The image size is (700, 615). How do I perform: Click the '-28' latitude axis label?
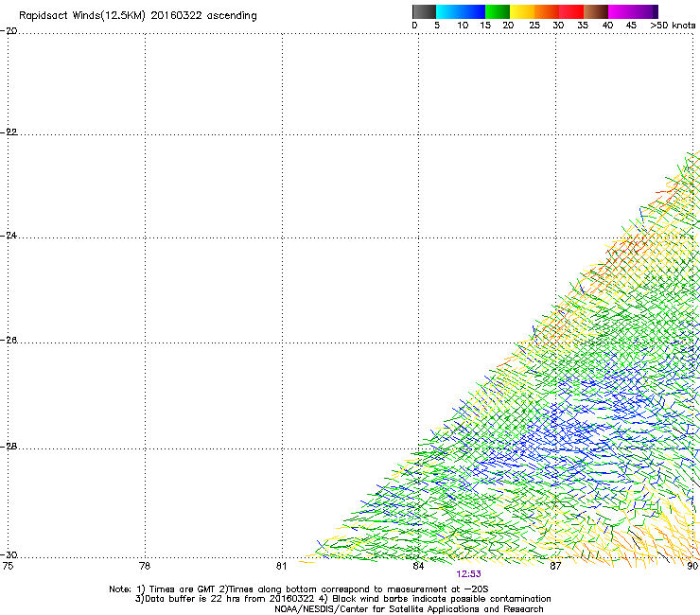(9, 447)
